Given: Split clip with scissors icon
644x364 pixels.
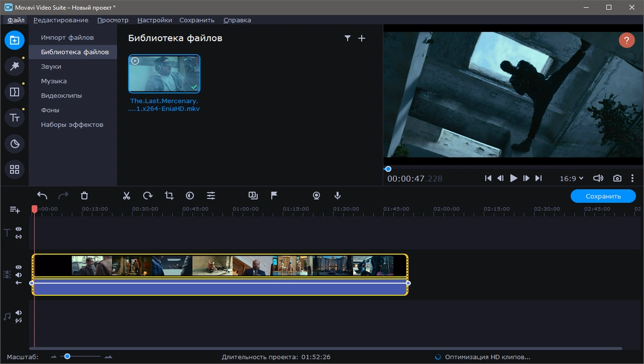Looking at the screenshot, I should coord(127,196).
